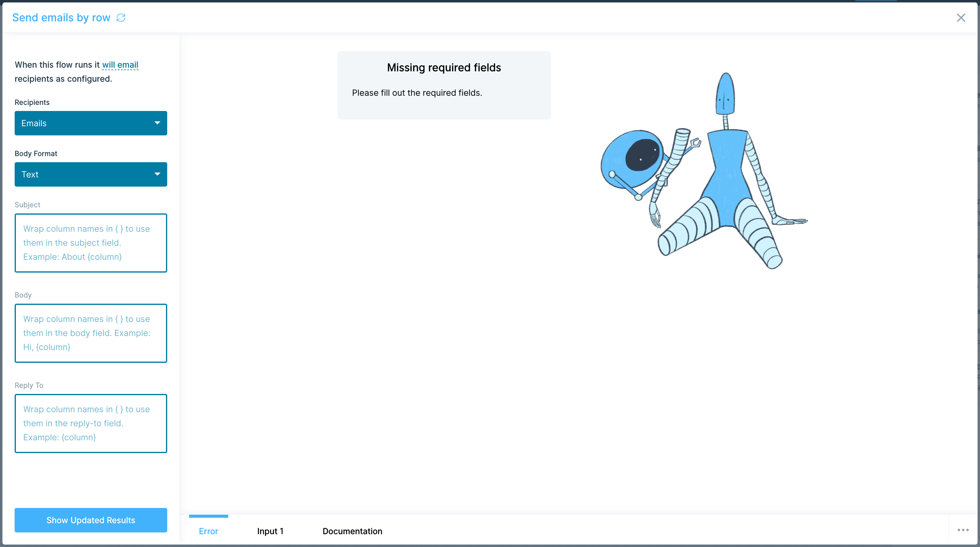Close the Send emails by row dialog
This screenshot has height=547, width=980.
[960, 18]
